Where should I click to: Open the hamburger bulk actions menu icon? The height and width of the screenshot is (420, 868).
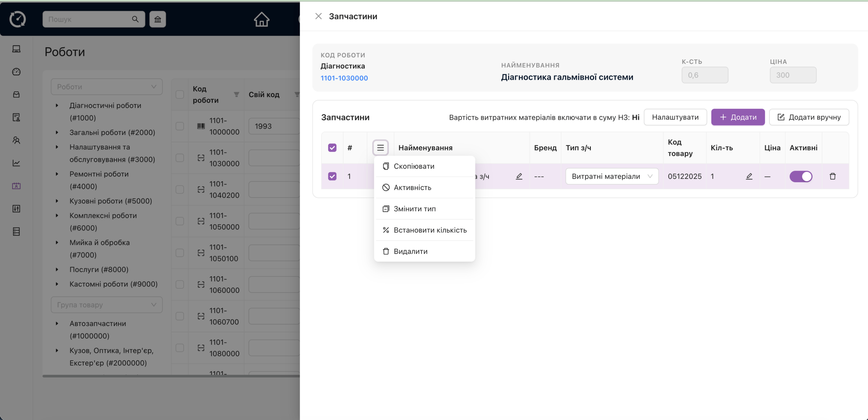point(380,148)
